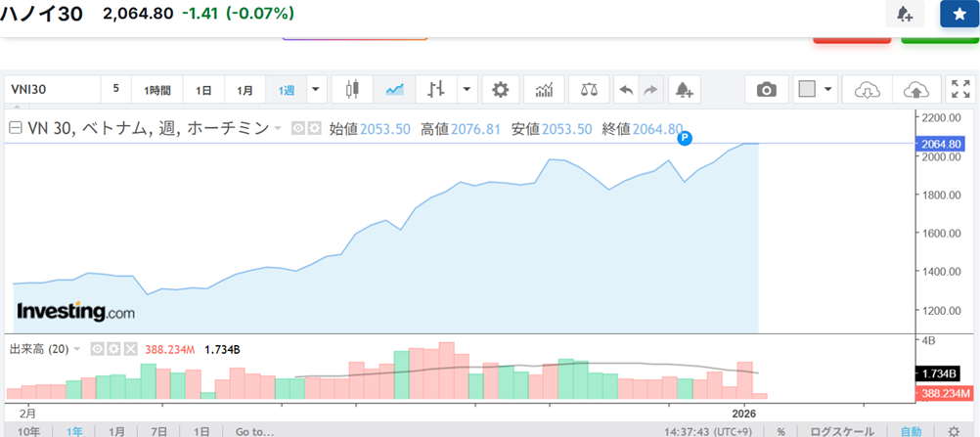The image size is (980, 437).
Task: Click the compare symbols scale icon
Action: 588,90
